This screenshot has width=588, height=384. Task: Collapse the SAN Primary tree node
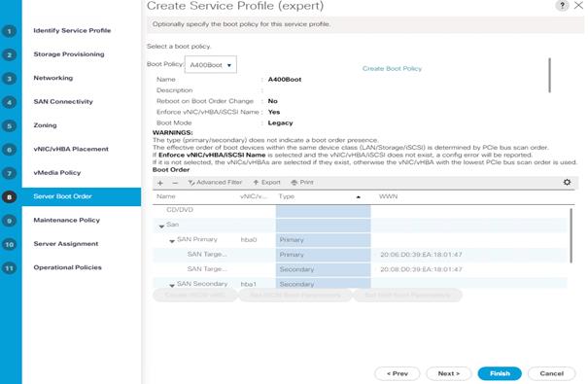click(x=172, y=241)
